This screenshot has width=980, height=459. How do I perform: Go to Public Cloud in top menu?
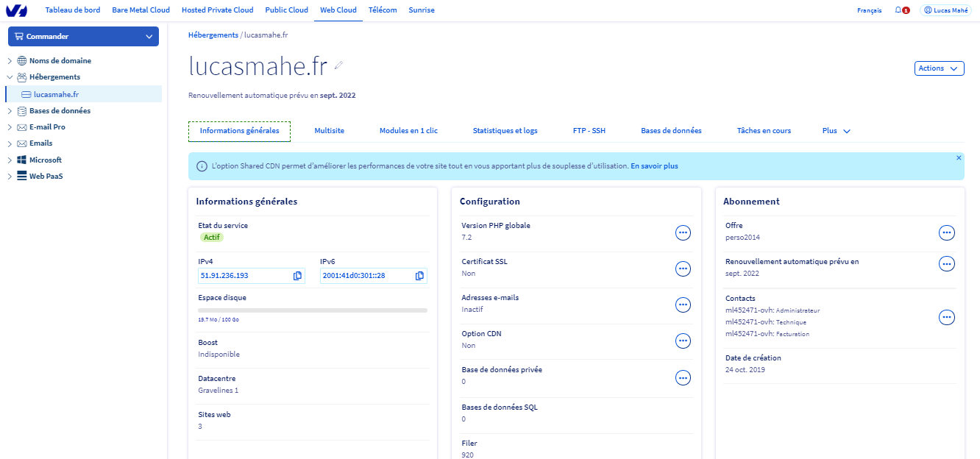(287, 10)
